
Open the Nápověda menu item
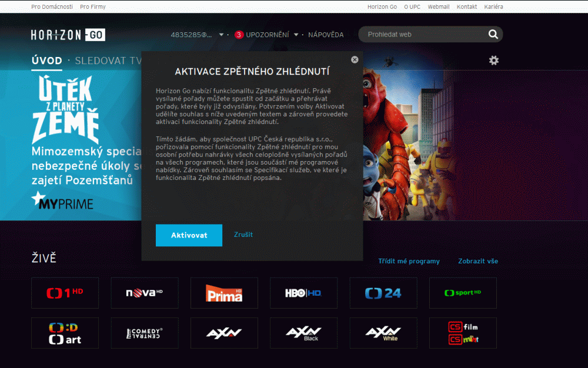(x=326, y=35)
